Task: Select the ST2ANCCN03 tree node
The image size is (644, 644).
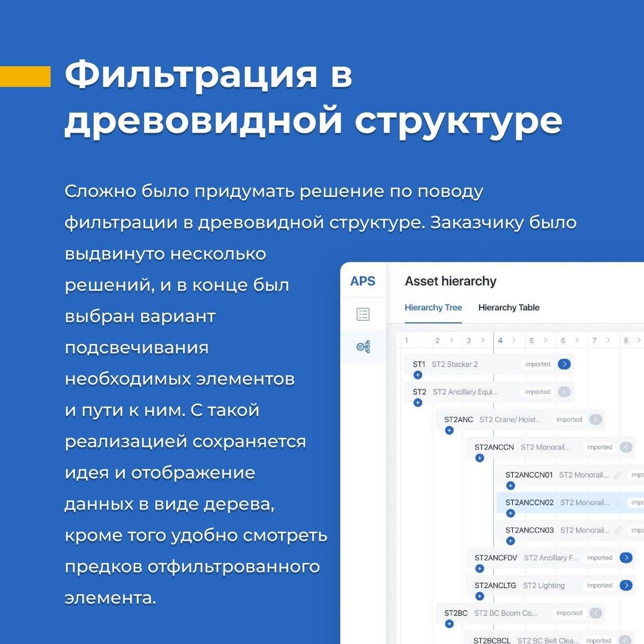Action: [x=570, y=530]
